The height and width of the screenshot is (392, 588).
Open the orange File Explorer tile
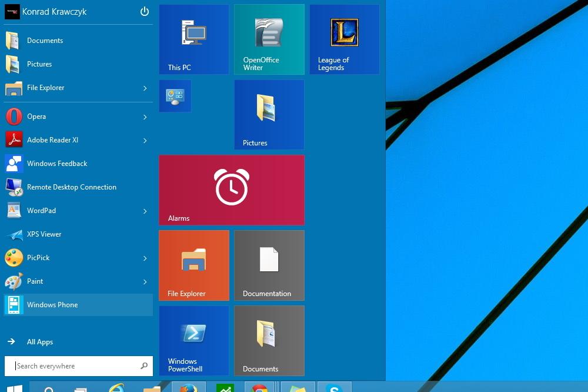tap(194, 265)
